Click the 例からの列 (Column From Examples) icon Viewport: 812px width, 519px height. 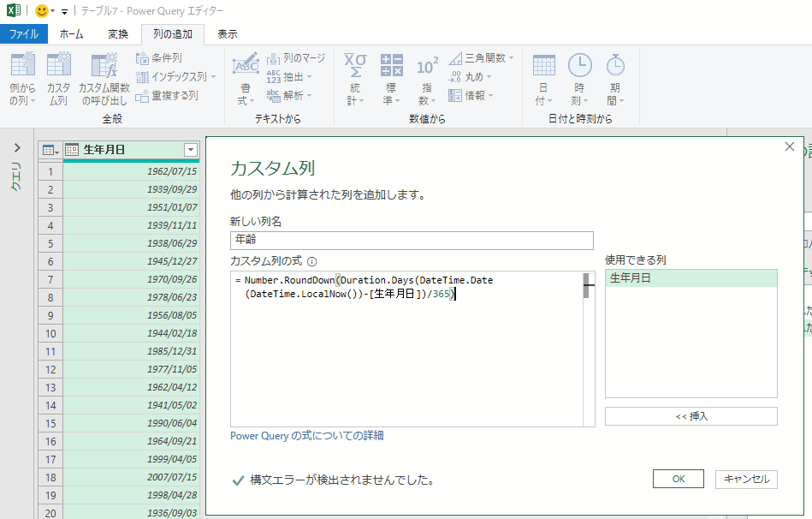[x=22, y=67]
